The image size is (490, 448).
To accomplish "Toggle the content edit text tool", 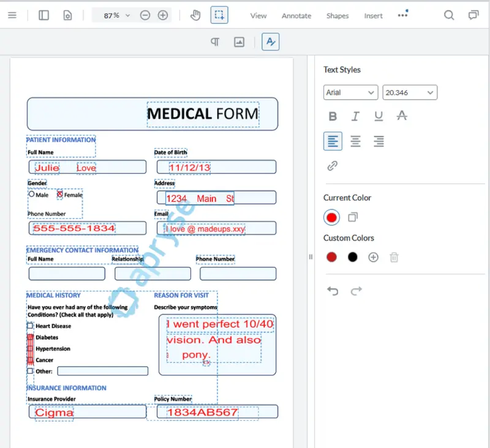I will pyautogui.click(x=271, y=42).
